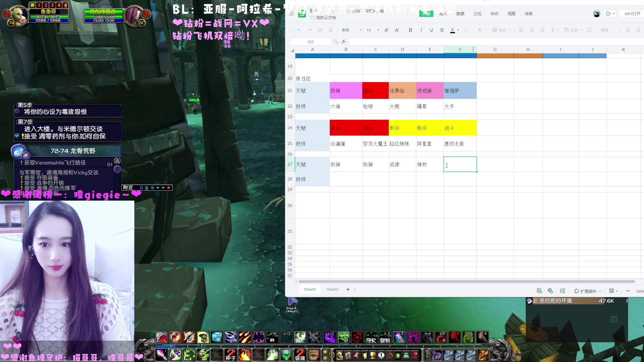Switch to Sheet1 tab
The image size is (644, 362).
click(310, 289)
